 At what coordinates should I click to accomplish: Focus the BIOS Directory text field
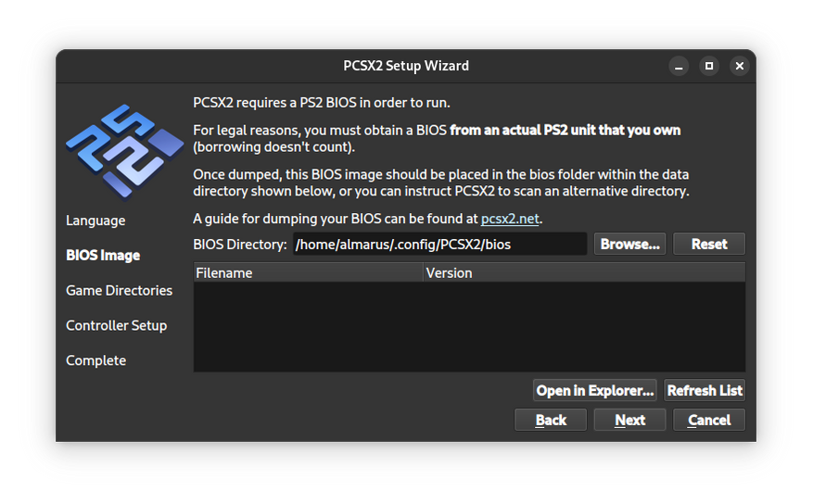coord(439,244)
